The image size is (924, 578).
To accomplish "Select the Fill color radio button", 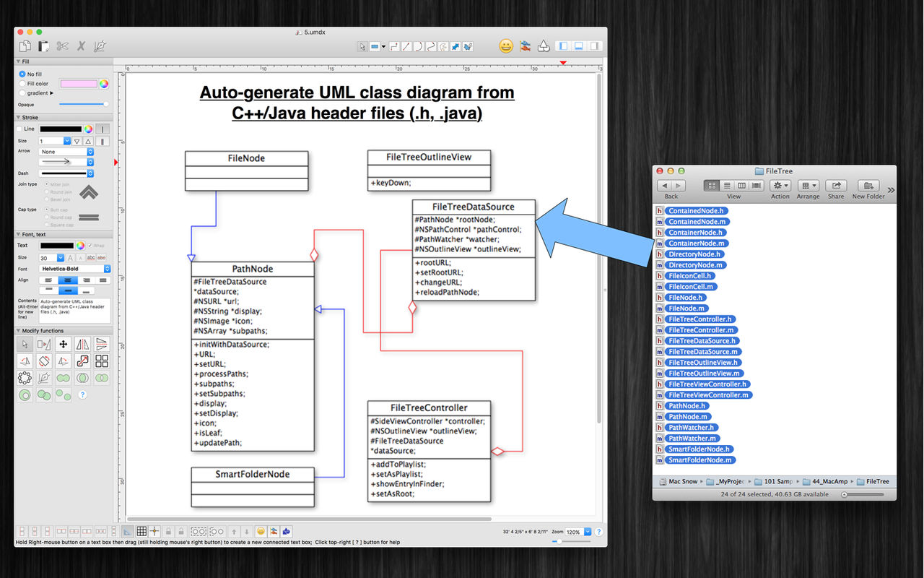I will pyautogui.click(x=22, y=84).
